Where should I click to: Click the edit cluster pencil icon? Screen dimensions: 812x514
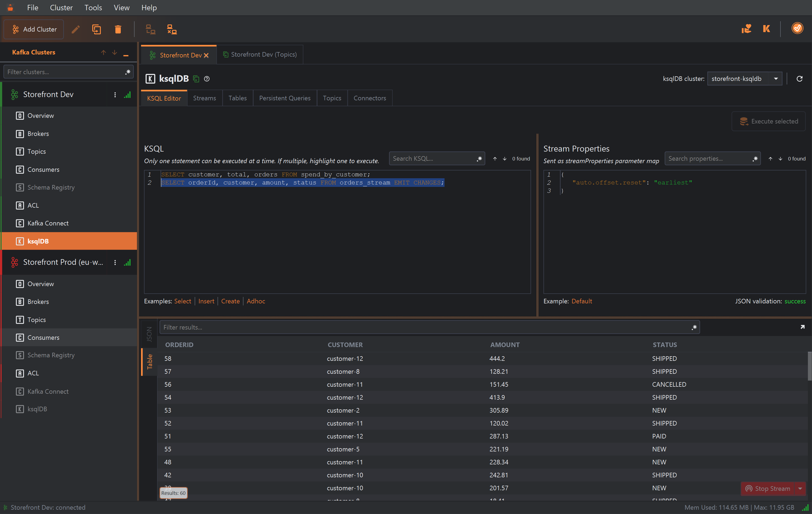(x=75, y=29)
